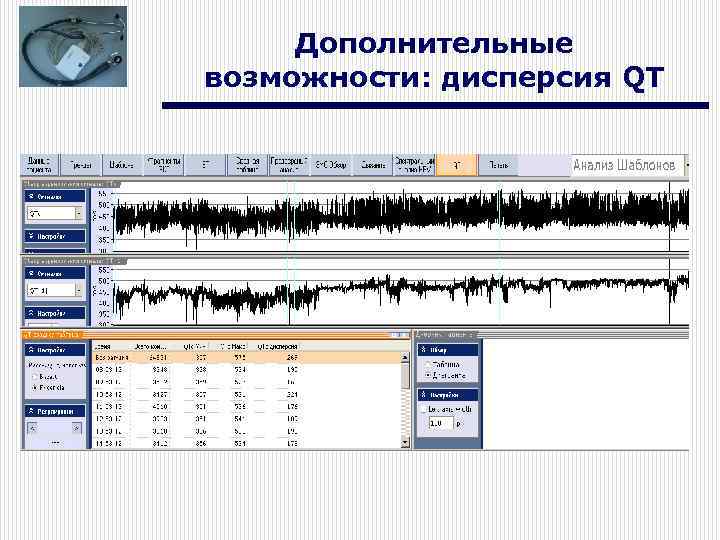Viewport: 720px width, 540px height.
Task: Click the table scrollbar down arrow
Action: [x=405, y=443]
